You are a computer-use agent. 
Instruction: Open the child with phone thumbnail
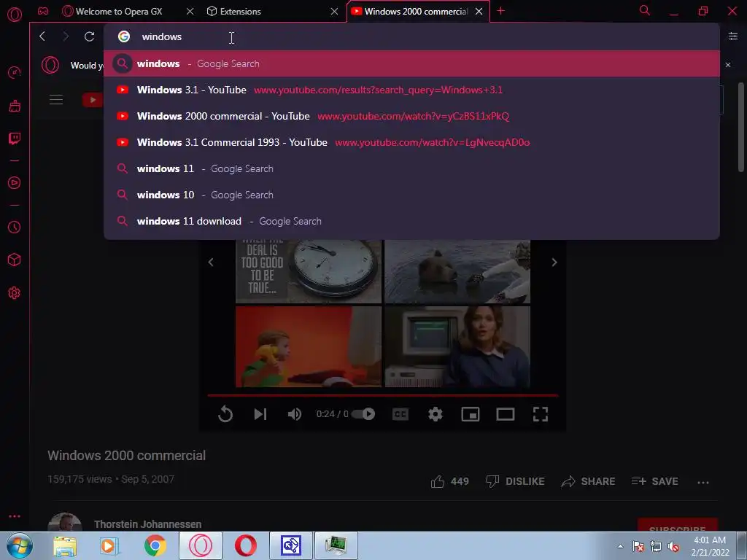[x=309, y=346]
